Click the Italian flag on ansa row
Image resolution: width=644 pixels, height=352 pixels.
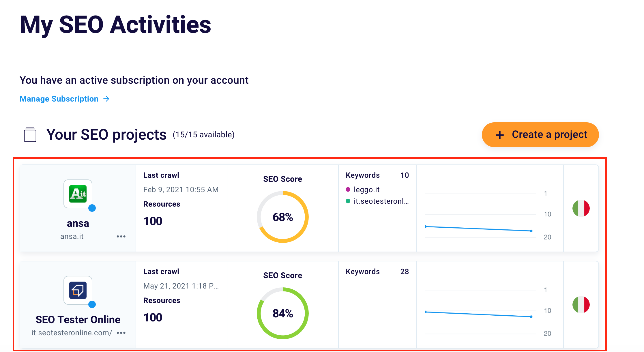click(x=581, y=208)
